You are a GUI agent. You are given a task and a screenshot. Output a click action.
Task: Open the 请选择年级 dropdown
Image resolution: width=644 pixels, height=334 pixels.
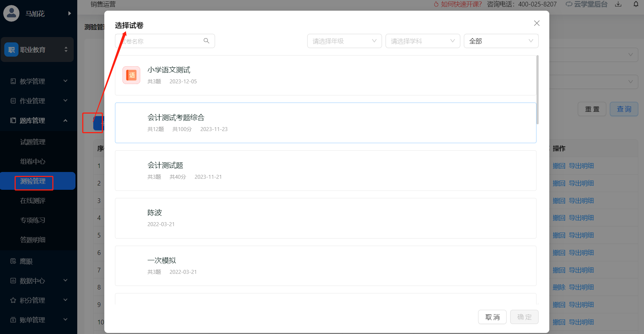[x=345, y=41]
